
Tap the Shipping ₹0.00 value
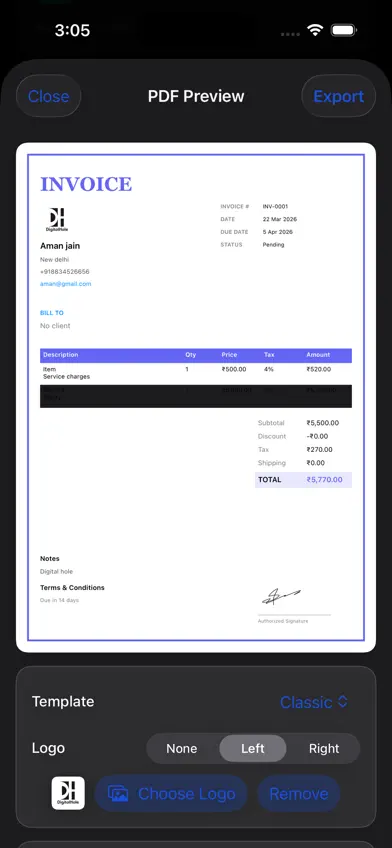tap(315, 463)
